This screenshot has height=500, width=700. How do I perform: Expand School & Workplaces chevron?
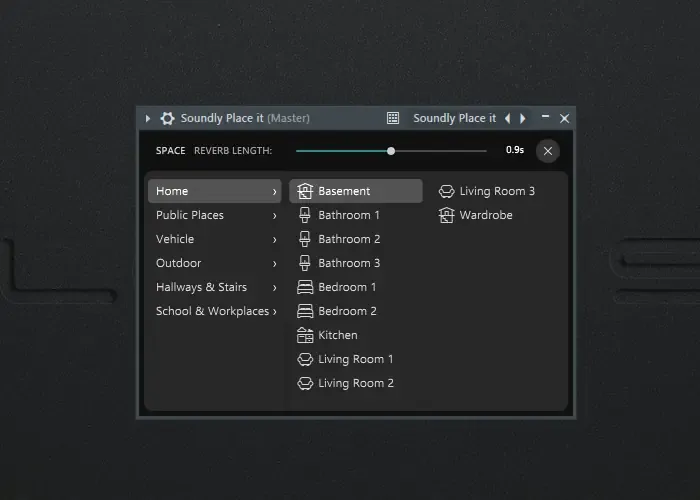click(275, 312)
